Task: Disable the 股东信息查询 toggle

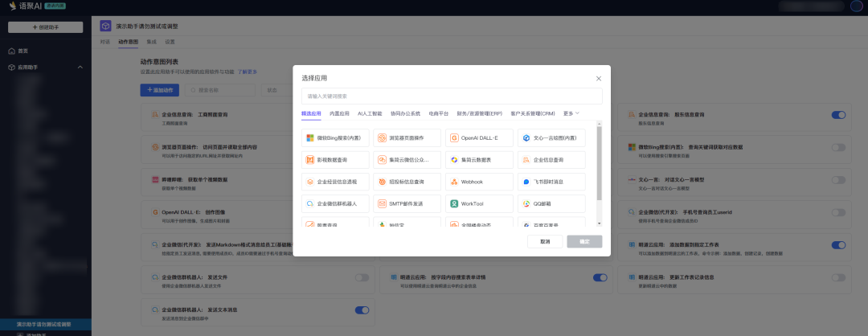Action: click(838, 115)
